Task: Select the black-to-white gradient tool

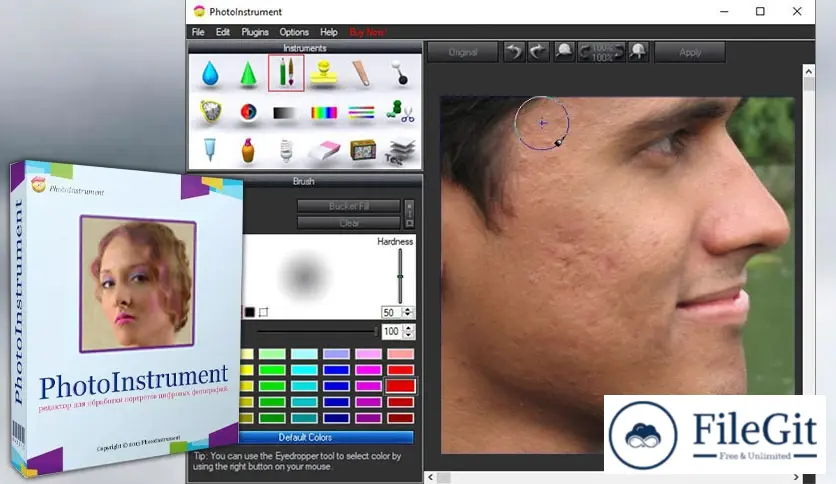Action: click(x=285, y=113)
